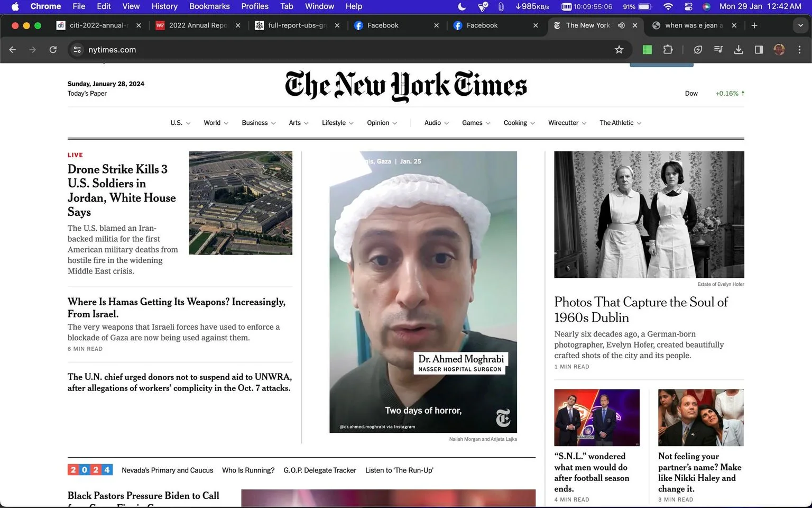Close the citi-2022-annual tab
The height and width of the screenshot is (508, 812).
point(139,25)
